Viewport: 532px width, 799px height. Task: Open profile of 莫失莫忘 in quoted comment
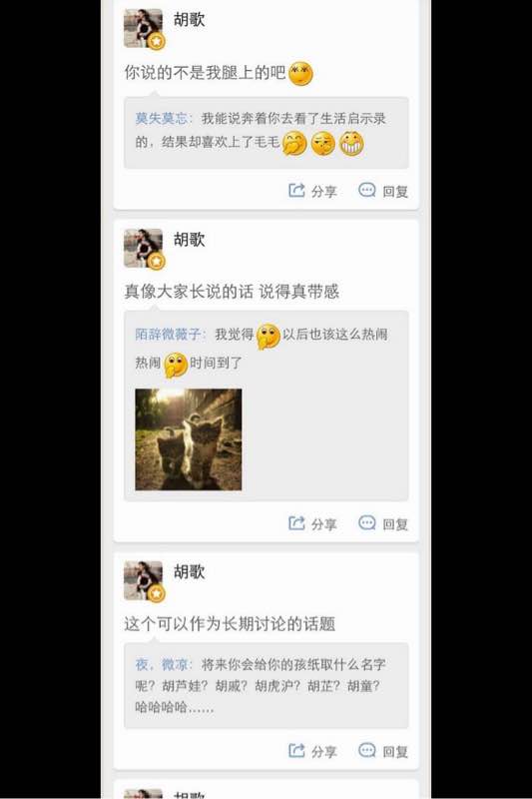[162, 119]
